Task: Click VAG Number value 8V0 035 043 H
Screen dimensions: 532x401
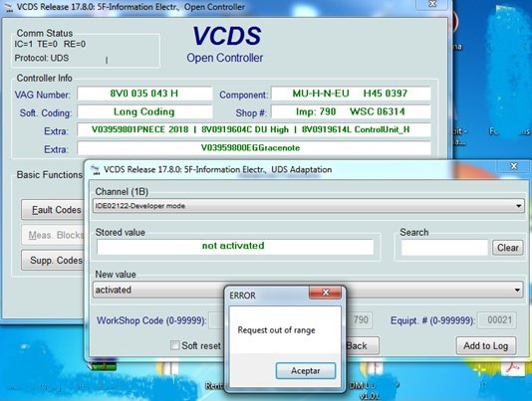Action: (144, 94)
